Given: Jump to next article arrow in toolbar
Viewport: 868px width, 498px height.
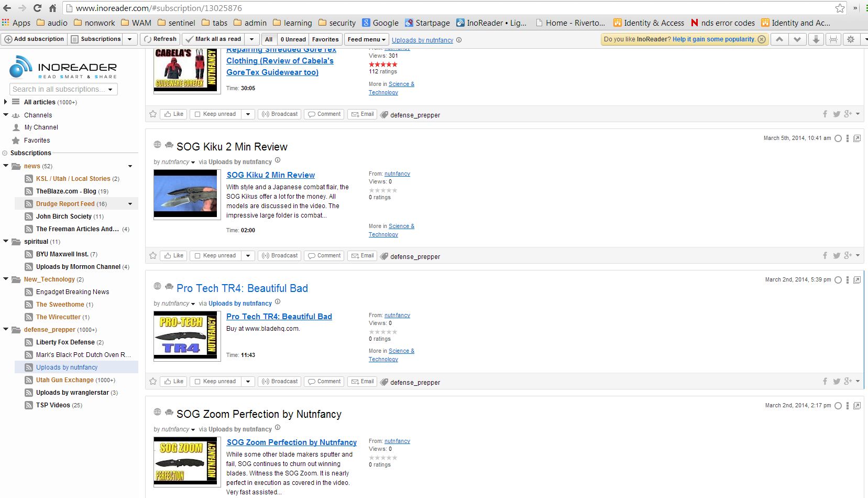Looking at the screenshot, I should (797, 39).
